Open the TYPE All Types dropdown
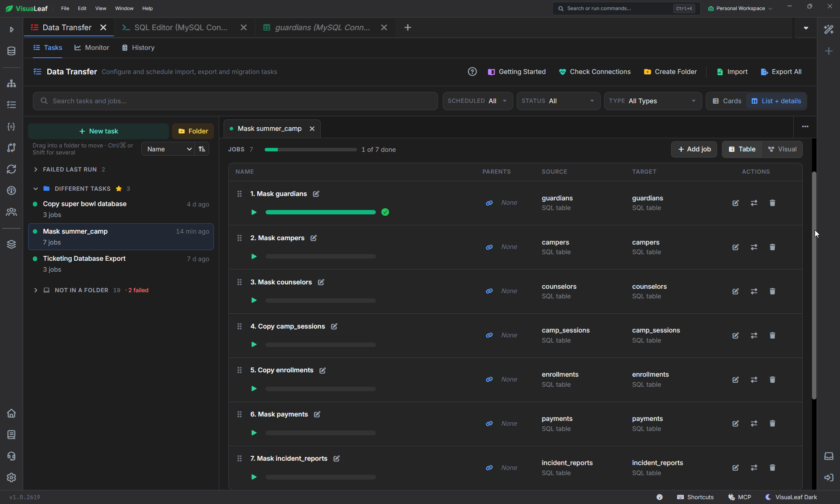 (653, 101)
